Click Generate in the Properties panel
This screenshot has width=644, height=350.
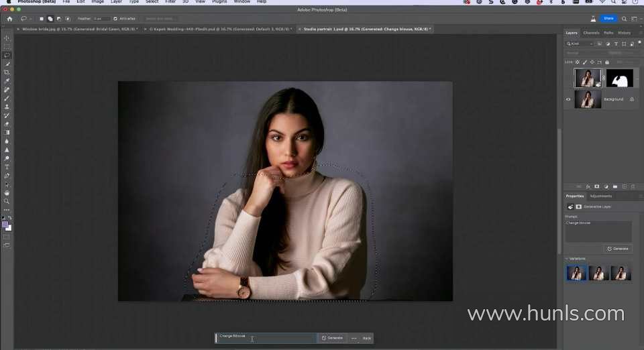coord(618,249)
